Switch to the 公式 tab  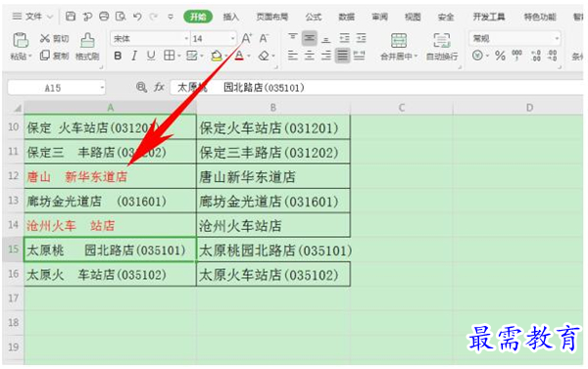pos(314,17)
